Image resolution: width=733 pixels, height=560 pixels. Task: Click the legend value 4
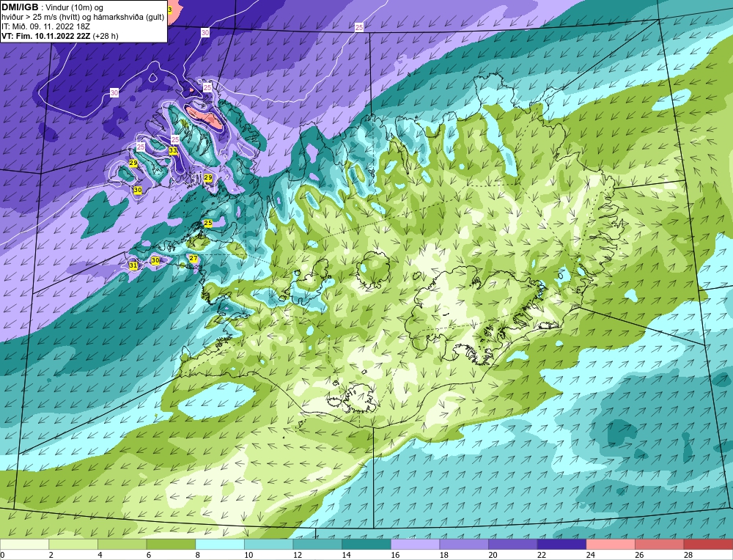coord(100,555)
